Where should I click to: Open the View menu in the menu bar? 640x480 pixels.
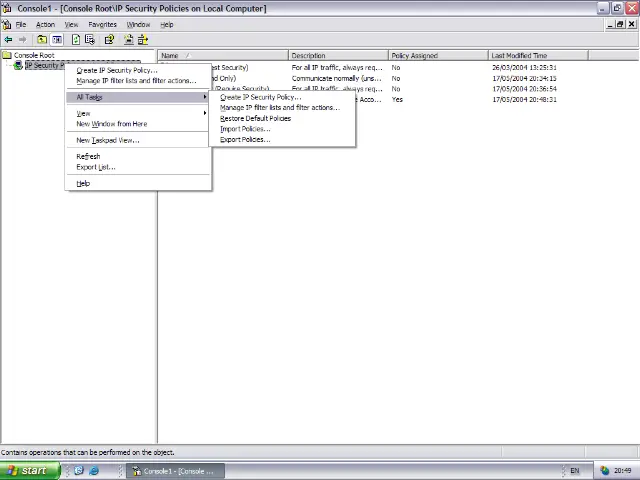71,24
